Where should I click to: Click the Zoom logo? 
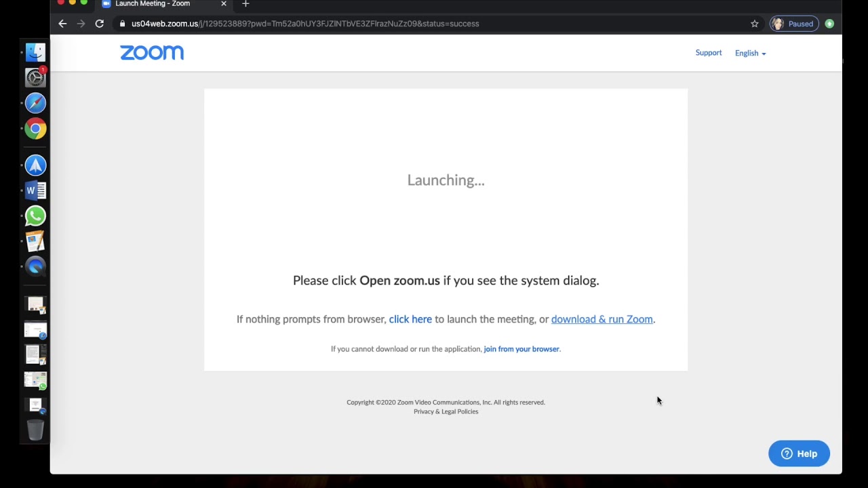(152, 53)
